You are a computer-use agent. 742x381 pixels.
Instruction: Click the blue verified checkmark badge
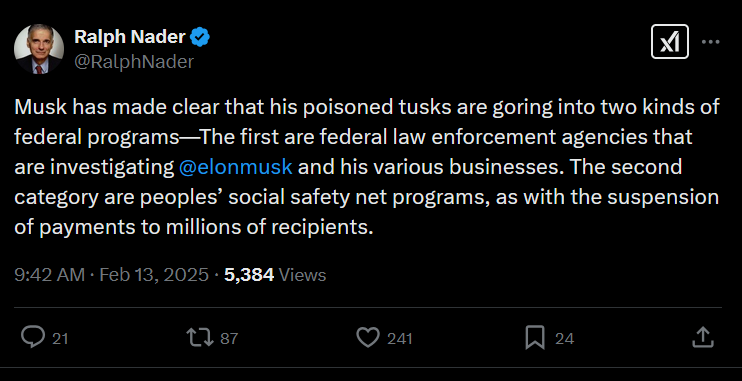point(200,37)
